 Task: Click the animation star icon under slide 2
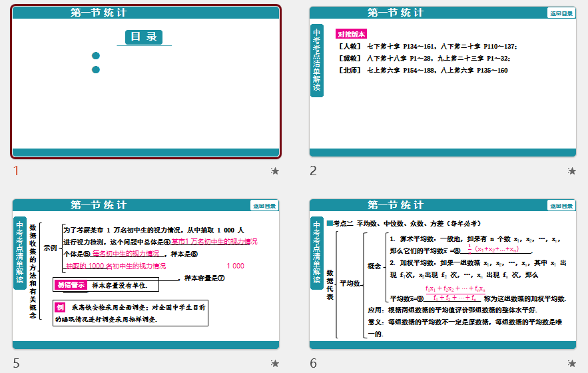pos(571,171)
